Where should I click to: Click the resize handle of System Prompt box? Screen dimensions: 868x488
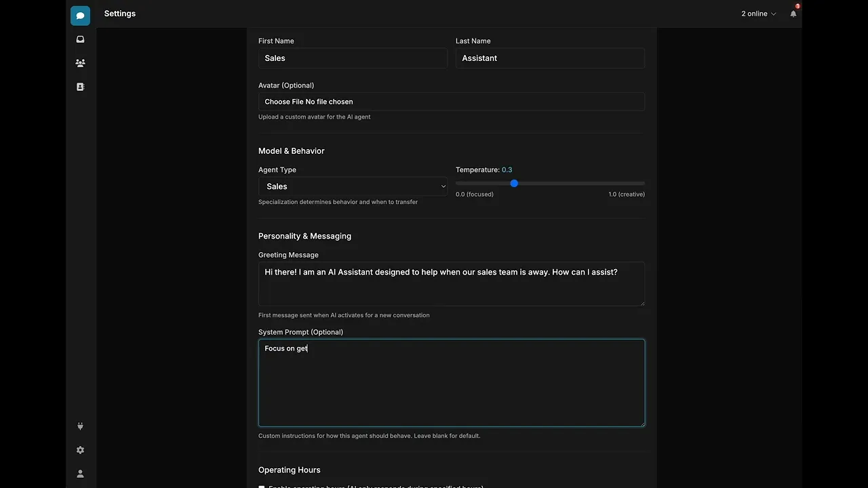click(x=642, y=424)
